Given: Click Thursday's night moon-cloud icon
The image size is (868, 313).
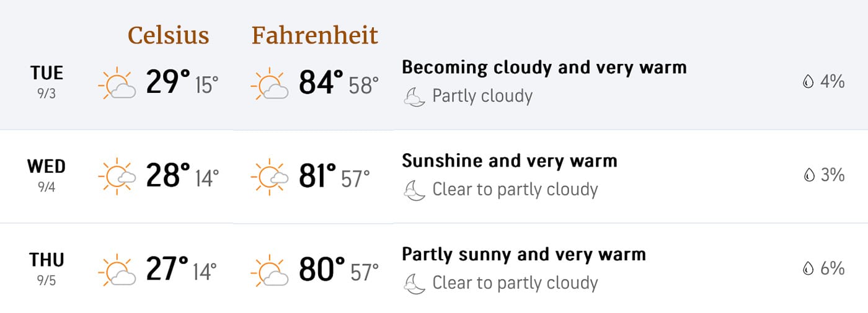Looking at the screenshot, I should (x=414, y=283).
